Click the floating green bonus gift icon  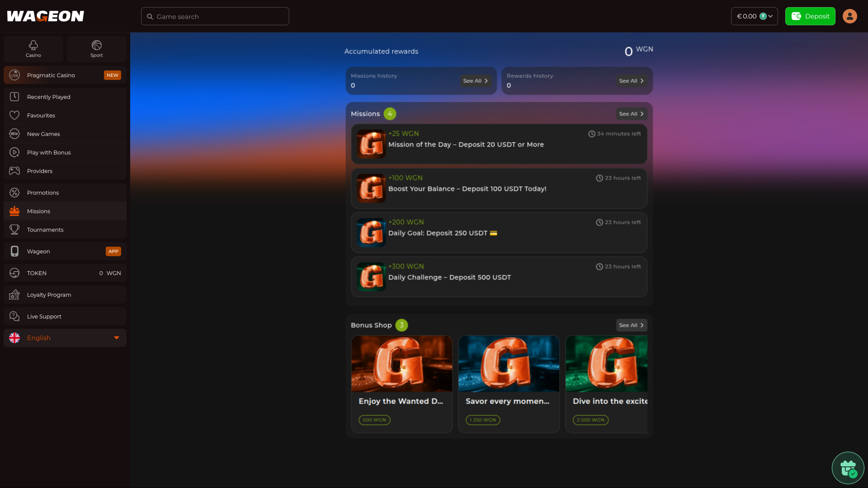point(848,468)
